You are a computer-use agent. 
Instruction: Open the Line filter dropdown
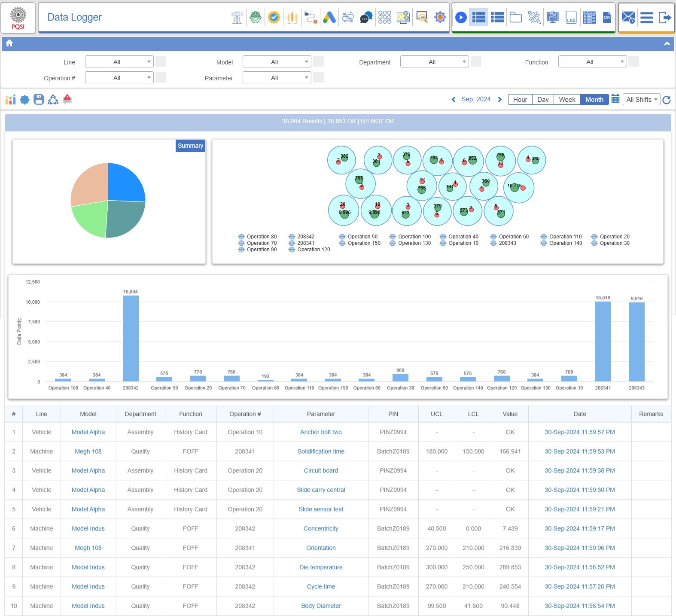pyautogui.click(x=119, y=62)
